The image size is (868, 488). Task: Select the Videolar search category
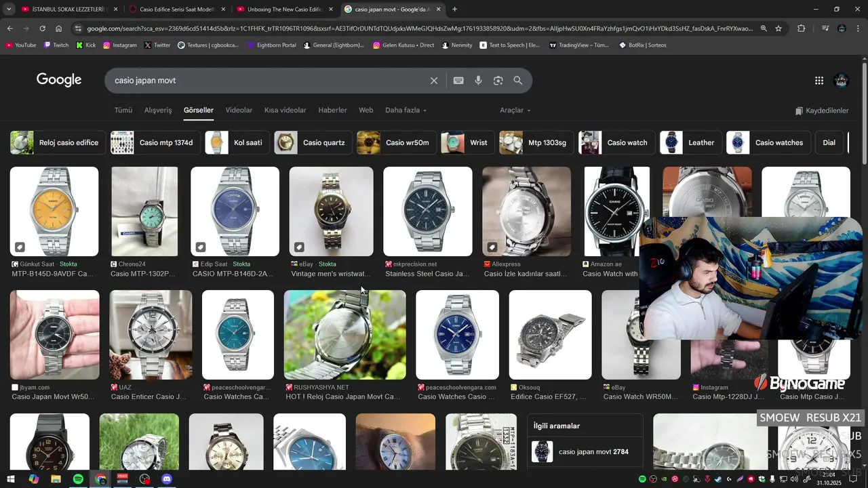coord(239,110)
